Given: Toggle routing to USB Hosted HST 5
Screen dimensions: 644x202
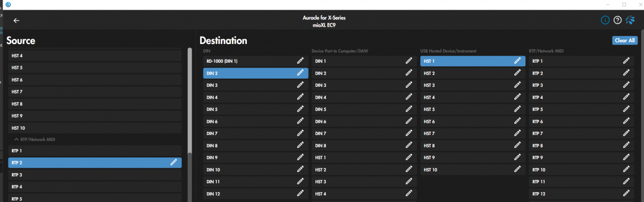Looking at the screenshot, I should click(472, 109).
